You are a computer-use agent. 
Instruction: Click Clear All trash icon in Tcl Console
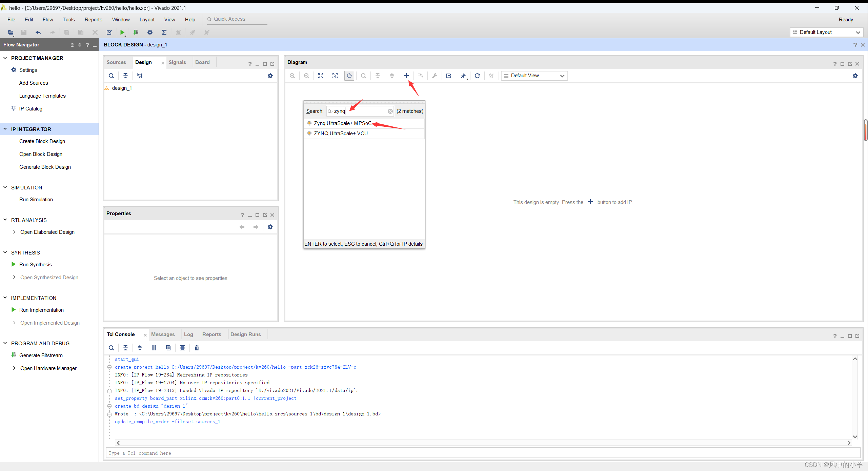pos(197,348)
